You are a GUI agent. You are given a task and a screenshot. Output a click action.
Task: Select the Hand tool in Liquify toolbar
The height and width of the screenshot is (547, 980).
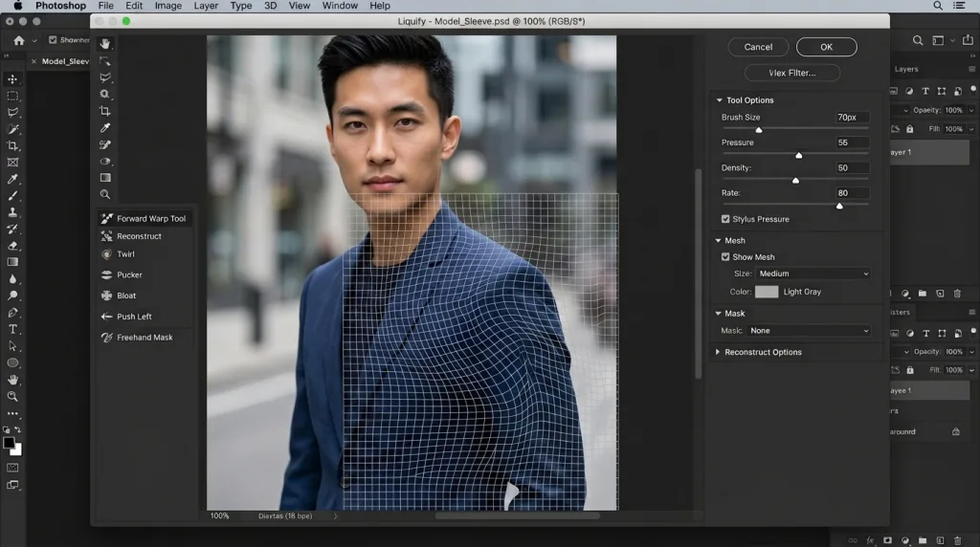click(105, 44)
